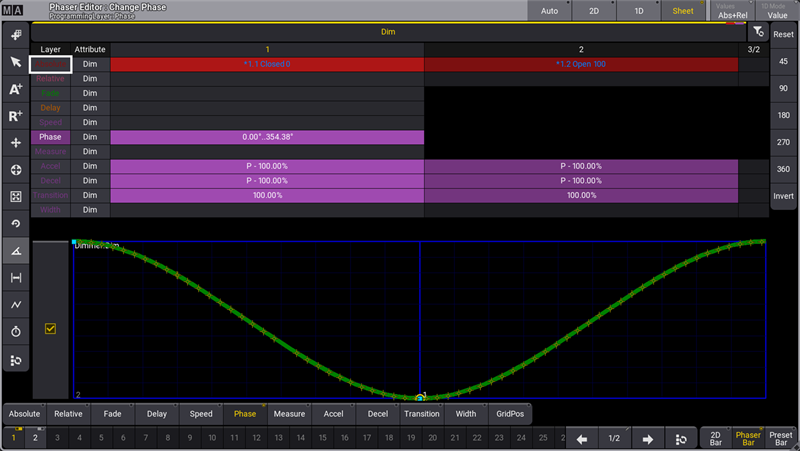Image resolution: width=800 pixels, height=451 pixels.
Task: Open the sheet filter settings icon
Action: point(758,32)
